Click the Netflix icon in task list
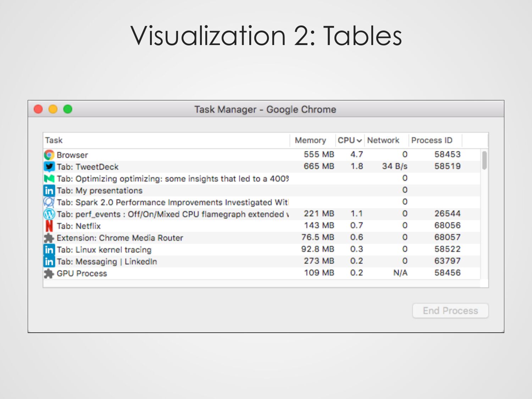The width and height of the screenshot is (532, 399). point(49,226)
